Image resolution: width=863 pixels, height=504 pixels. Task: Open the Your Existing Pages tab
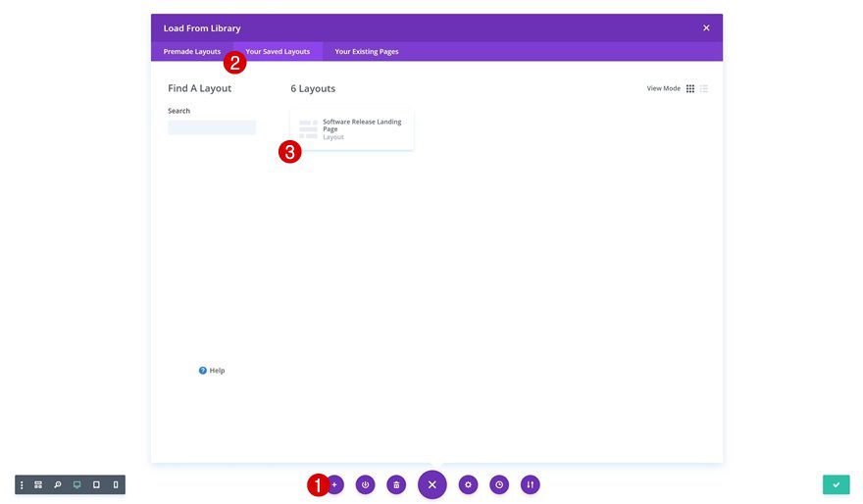pyautogui.click(x=367, y=51)
